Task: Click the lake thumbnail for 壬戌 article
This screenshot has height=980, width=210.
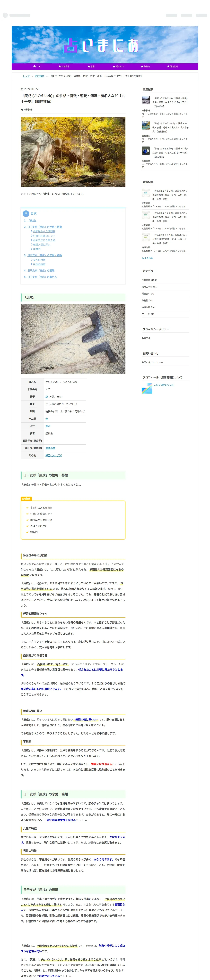Action: [146, 126]
